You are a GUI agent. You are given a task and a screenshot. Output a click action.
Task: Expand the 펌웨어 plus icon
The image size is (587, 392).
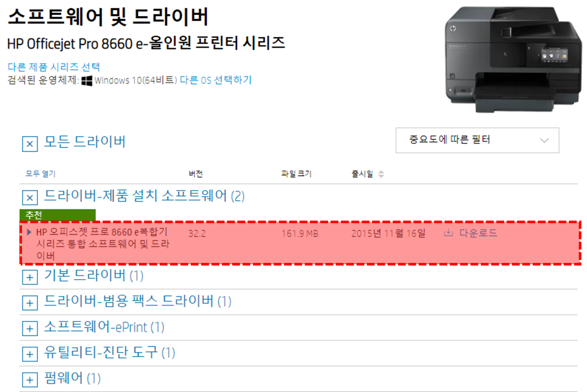30,380
